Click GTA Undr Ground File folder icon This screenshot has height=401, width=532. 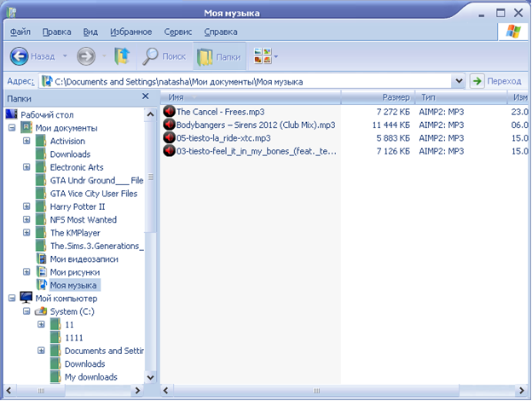pyautogui.click(x=41, y=180)
